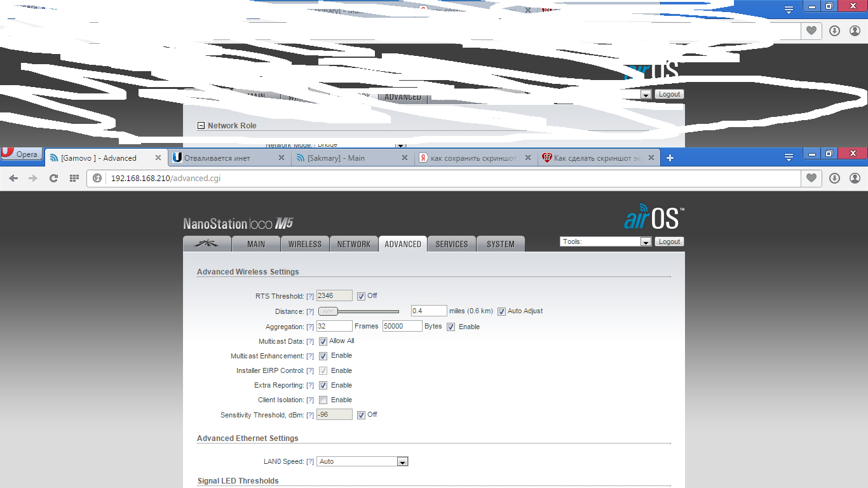The image size is (868, 488).
Task: Open the LAN0 Speed dropdown
Action: [363, 461]
